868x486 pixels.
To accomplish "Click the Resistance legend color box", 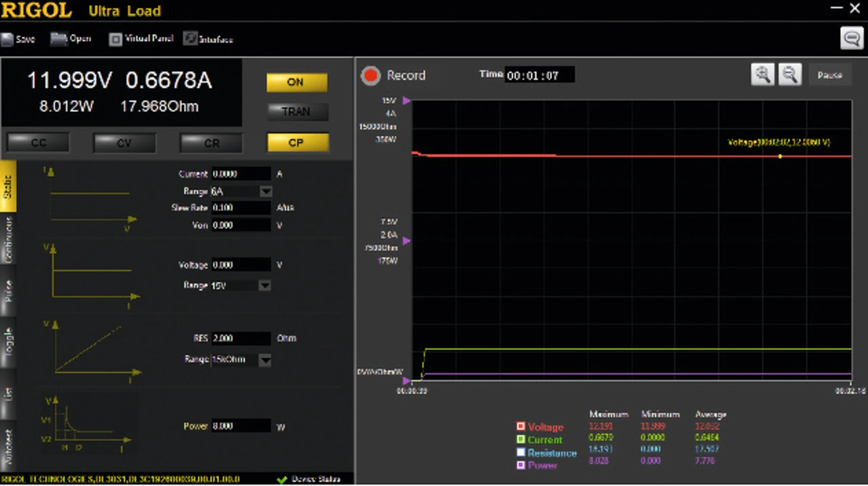I will click(521, 453).
